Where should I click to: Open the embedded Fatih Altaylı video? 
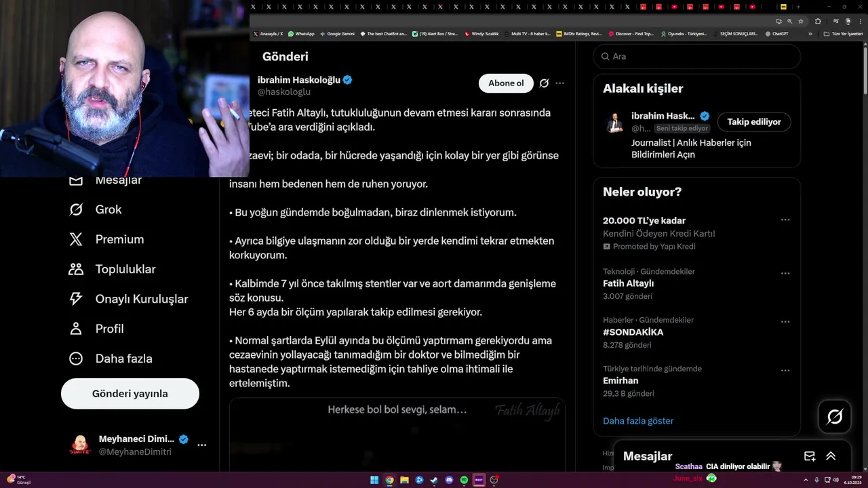tap(397, 435)
